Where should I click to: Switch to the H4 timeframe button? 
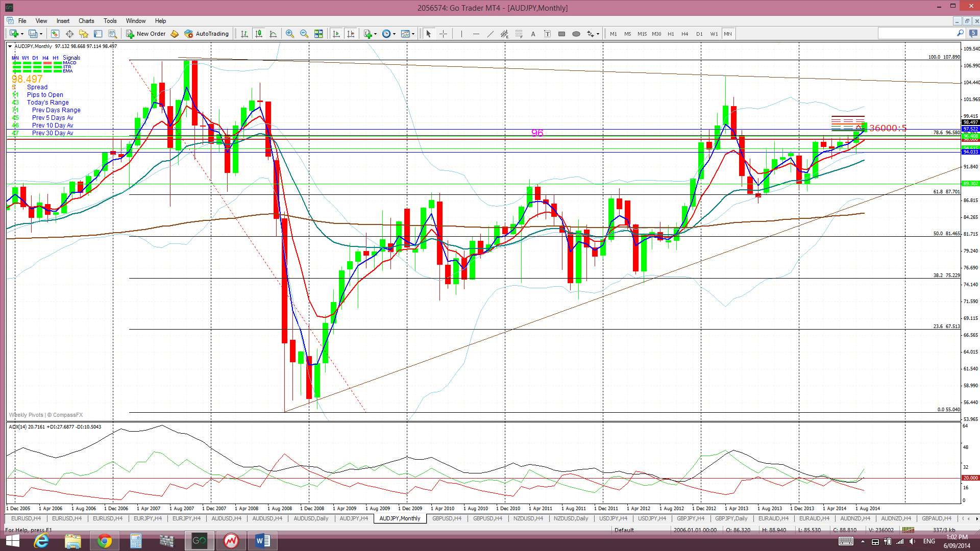[685, 34]
